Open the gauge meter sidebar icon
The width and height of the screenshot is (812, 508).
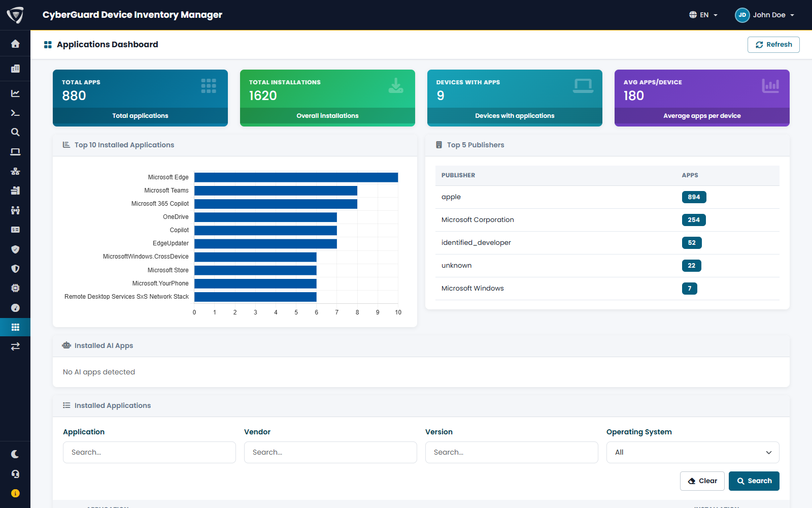coord(15,308)
